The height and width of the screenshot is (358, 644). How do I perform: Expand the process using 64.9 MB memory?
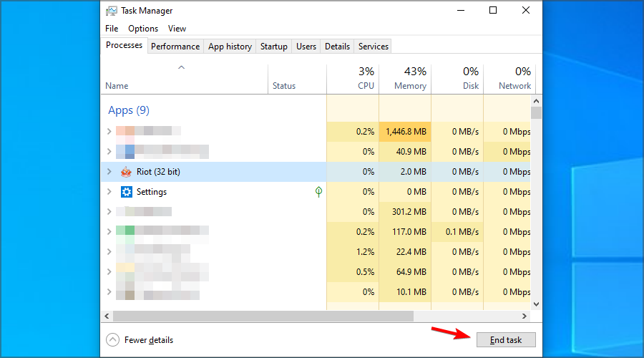click(109, 272)
